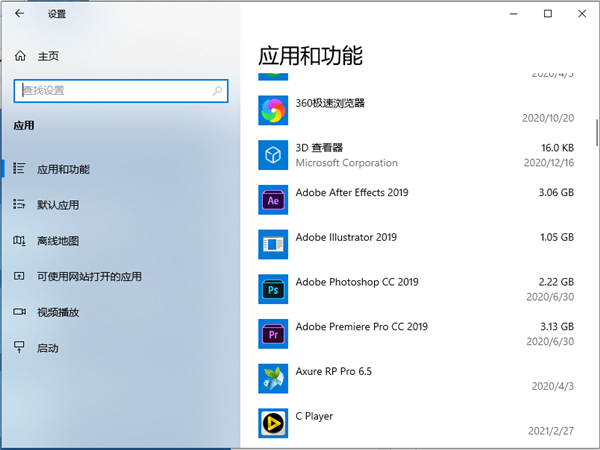The height and width of the screenshot is (450, 600).
Task: Click the search magnifier icon in settings
Action: pyautogui.click(x=218, y=90)
